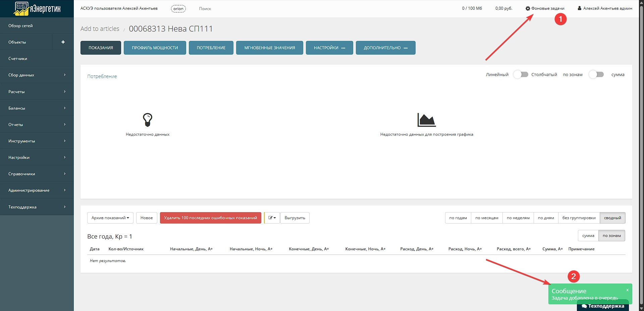Open the Техподдержка chat widget
This screenshot has width=644, height=311.
(x=603, y=306)
